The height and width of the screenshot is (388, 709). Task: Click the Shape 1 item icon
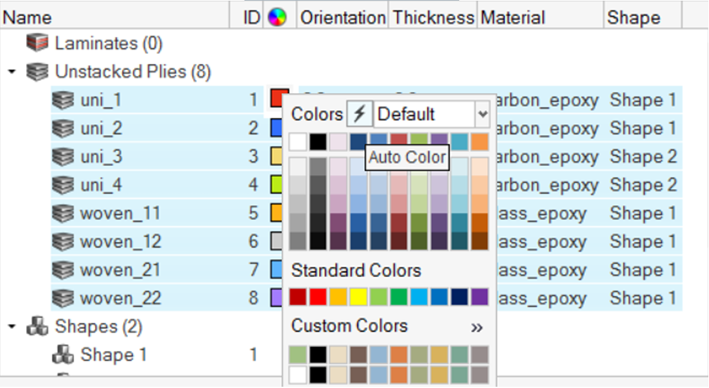click(63, 355)
